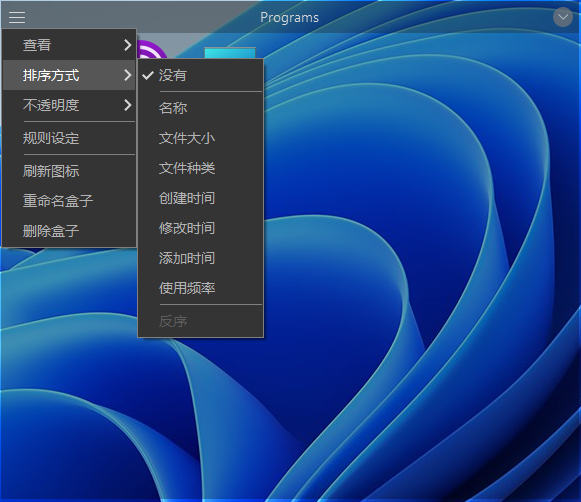Expand the 不透明度 submenu

[x=69, y=105]
